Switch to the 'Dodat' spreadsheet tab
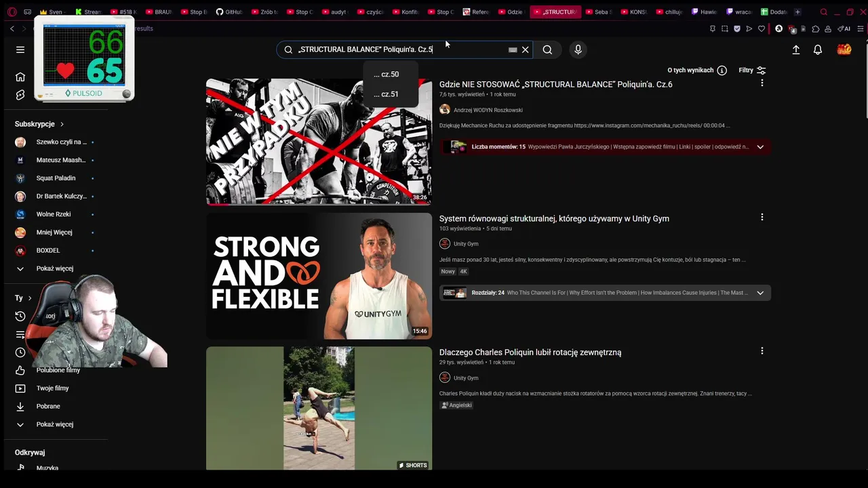Viewport: 868px width, 488px height. coord(774,12)
